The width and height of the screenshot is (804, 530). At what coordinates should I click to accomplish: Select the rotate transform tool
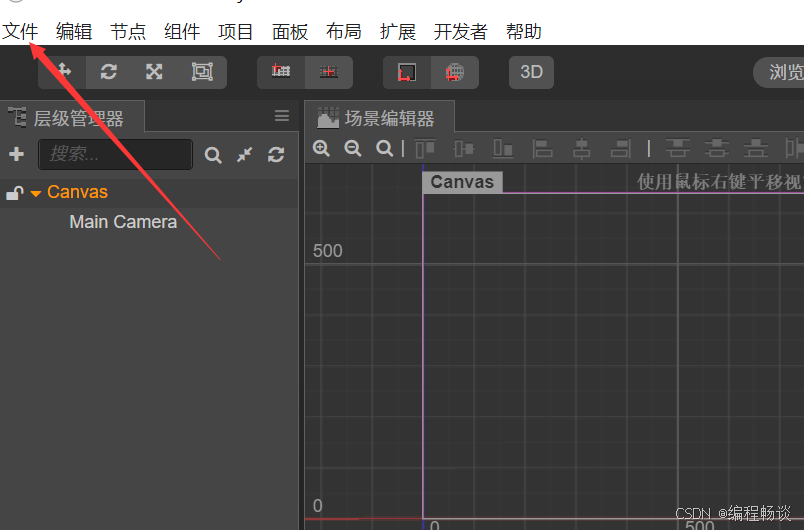(x=109, y=72)
